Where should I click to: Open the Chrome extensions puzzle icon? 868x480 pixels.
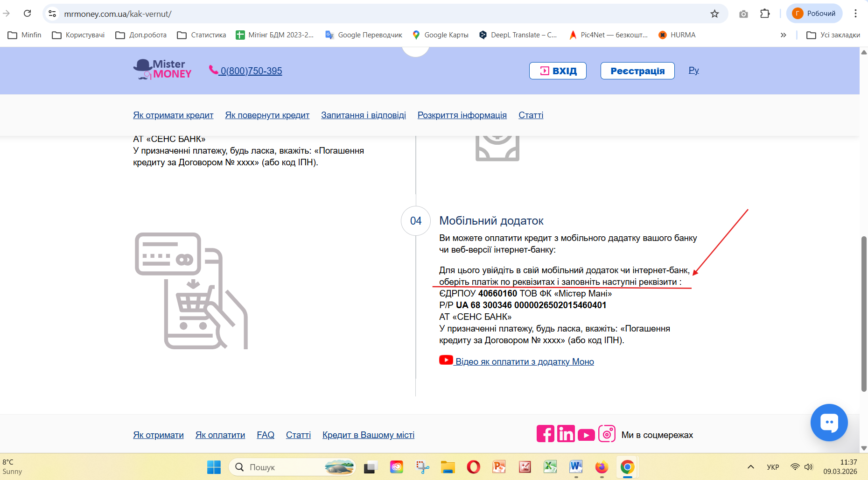pos(765,14)
